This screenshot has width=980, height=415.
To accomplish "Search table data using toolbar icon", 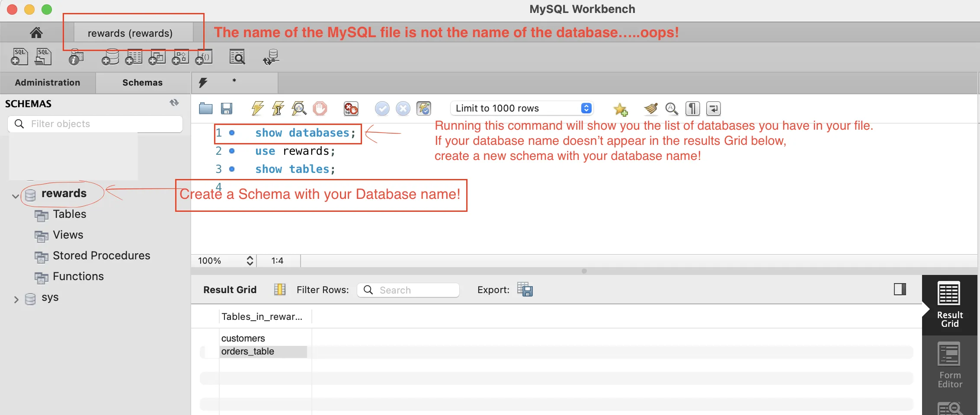I will [x=237, y=57].
